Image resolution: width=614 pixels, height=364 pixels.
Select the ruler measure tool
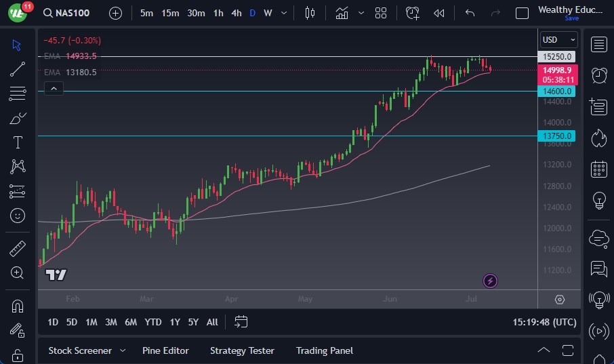click(x=17, y=249)
